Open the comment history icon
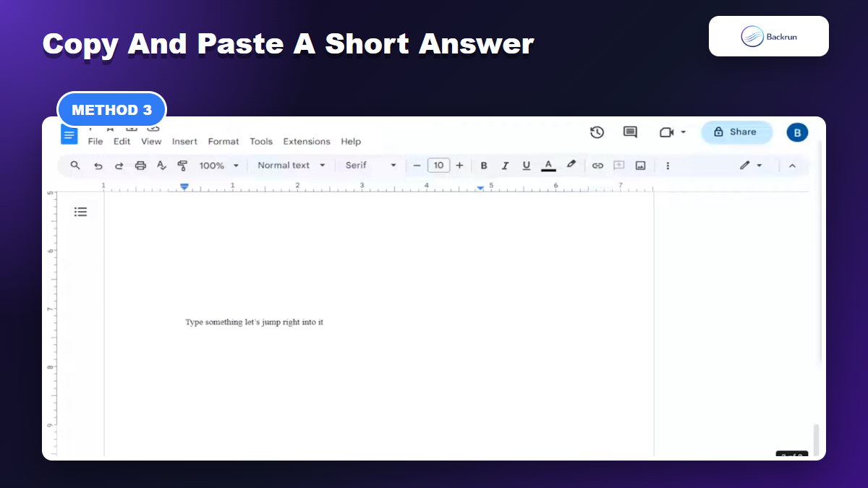 point(630,132)
